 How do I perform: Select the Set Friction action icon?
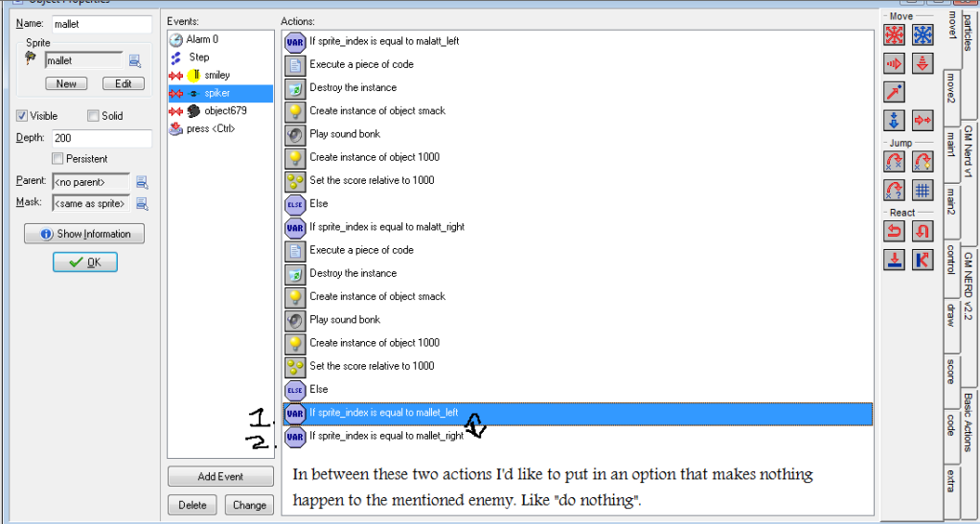(923, 120)
